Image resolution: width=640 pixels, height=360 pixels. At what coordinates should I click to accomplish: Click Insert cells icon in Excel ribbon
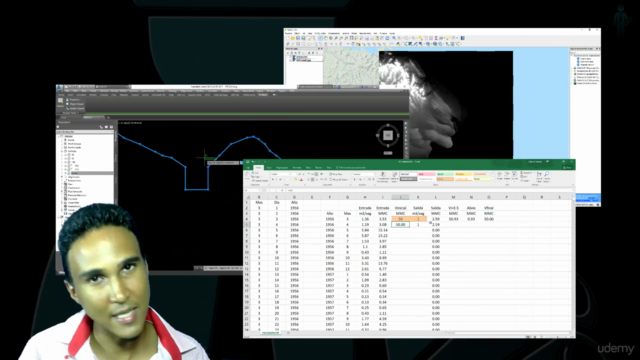click(x=500, y=175)
